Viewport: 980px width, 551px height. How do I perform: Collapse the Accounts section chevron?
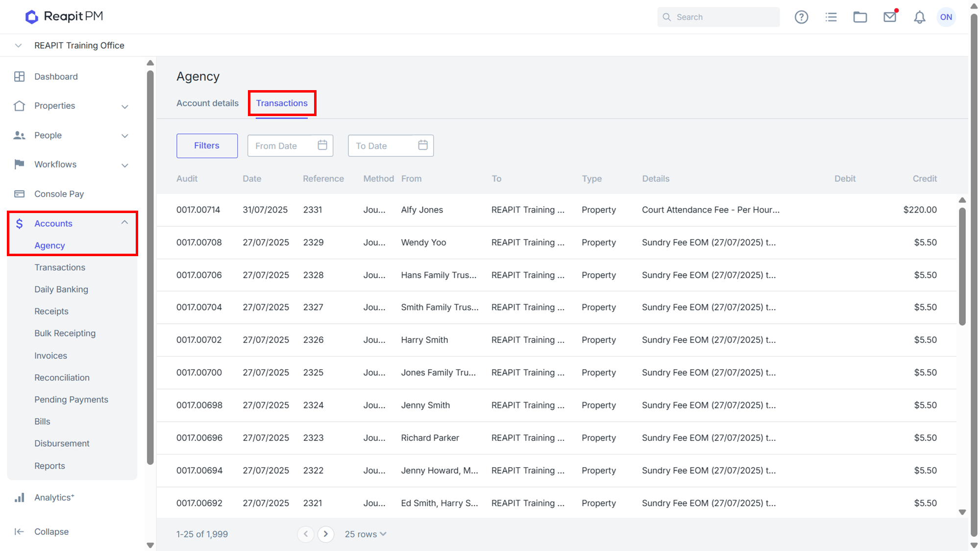[124, 222]
